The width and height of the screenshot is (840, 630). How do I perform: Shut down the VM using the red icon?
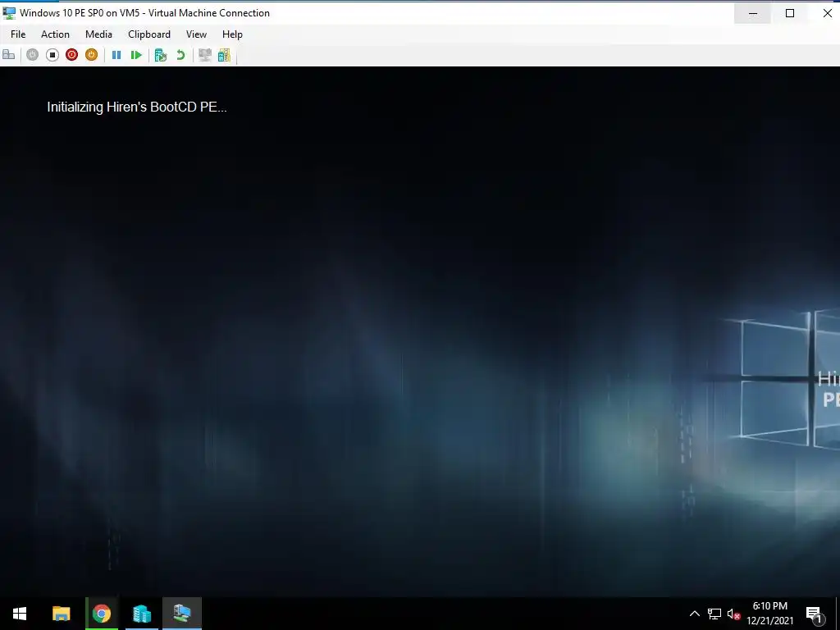(x=72, y=55)
